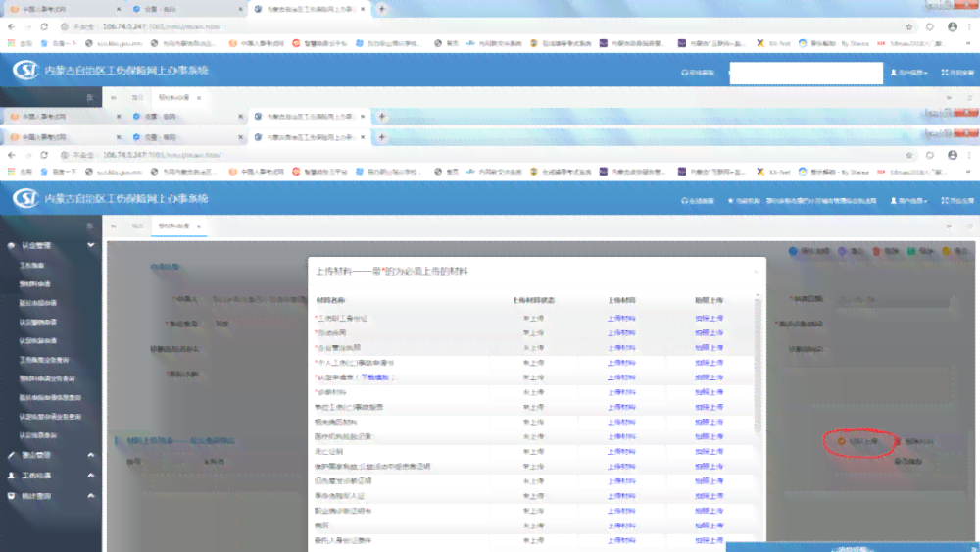Click 上传材料 for 企业营业执照 row
The width and height of the screenshot is (980, 552).
[x=621, y=348]
